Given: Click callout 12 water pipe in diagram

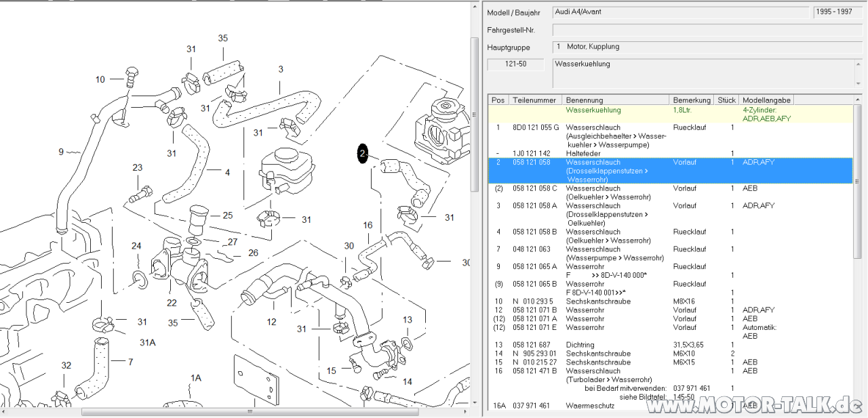Looking at the screenshot, I should 271,322.
